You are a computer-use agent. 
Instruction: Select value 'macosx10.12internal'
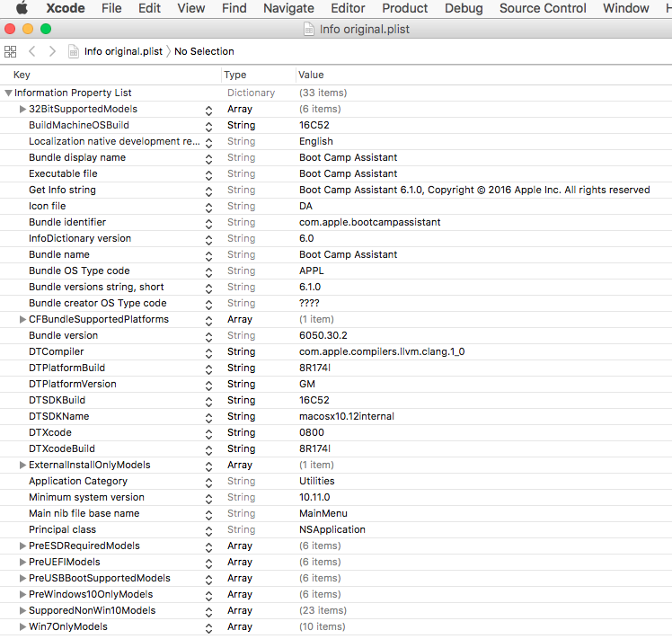point(346,416)
